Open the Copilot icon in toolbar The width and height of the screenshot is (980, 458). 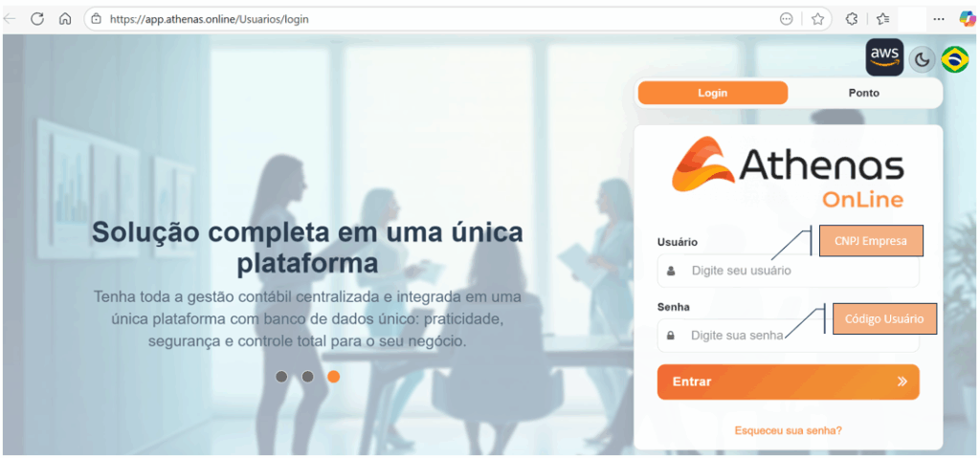(967, 19)
